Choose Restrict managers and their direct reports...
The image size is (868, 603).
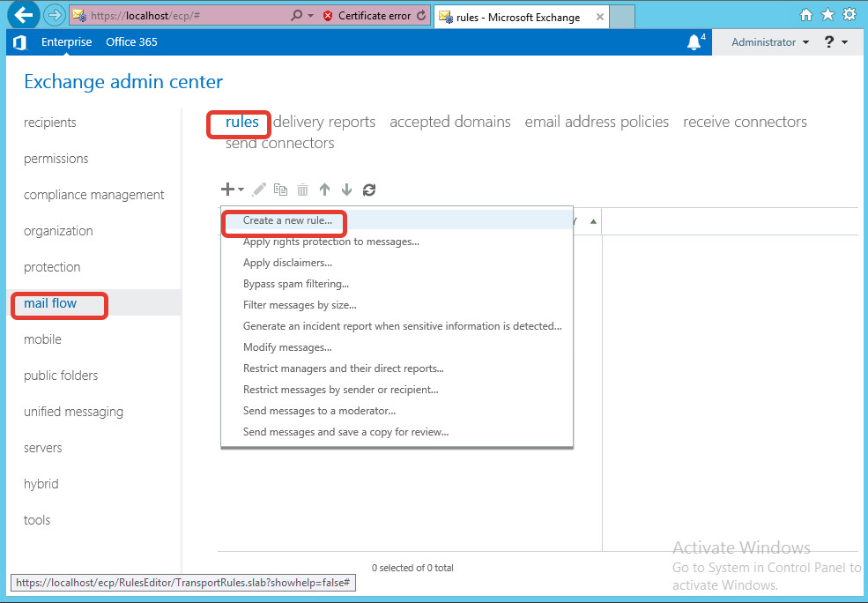[343, 368]
